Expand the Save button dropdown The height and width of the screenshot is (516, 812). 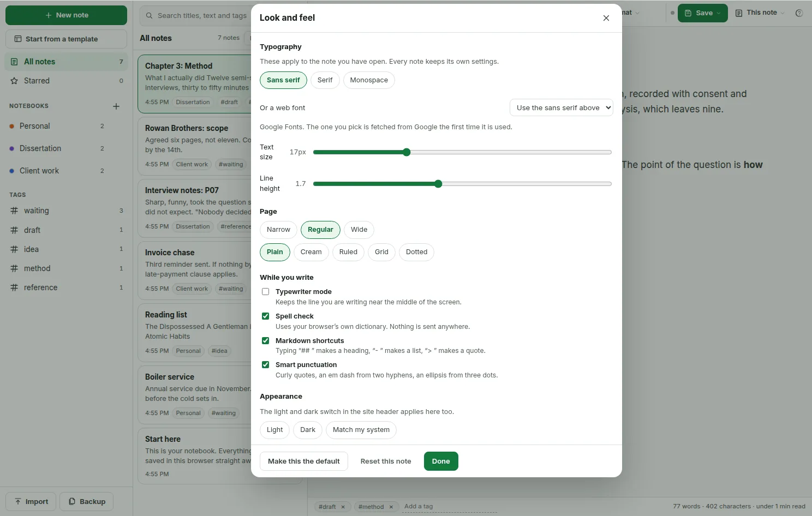(719, 13)
